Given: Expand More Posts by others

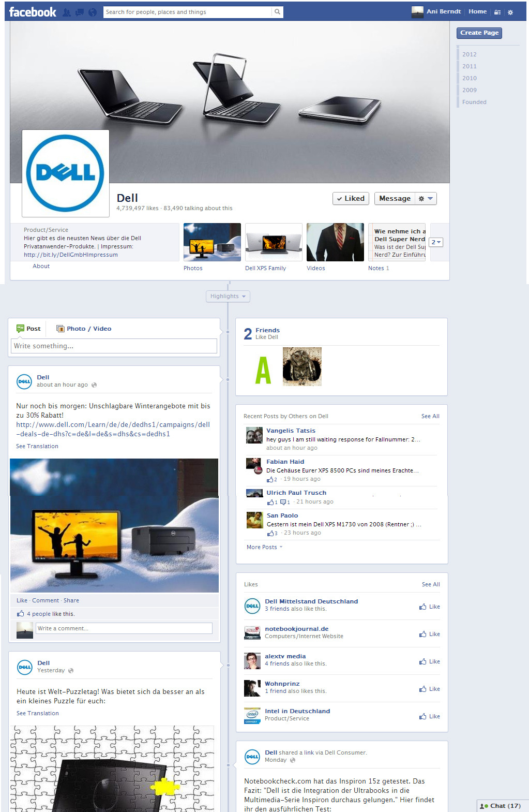Looking at the screenshot, I should coord(264,547).
